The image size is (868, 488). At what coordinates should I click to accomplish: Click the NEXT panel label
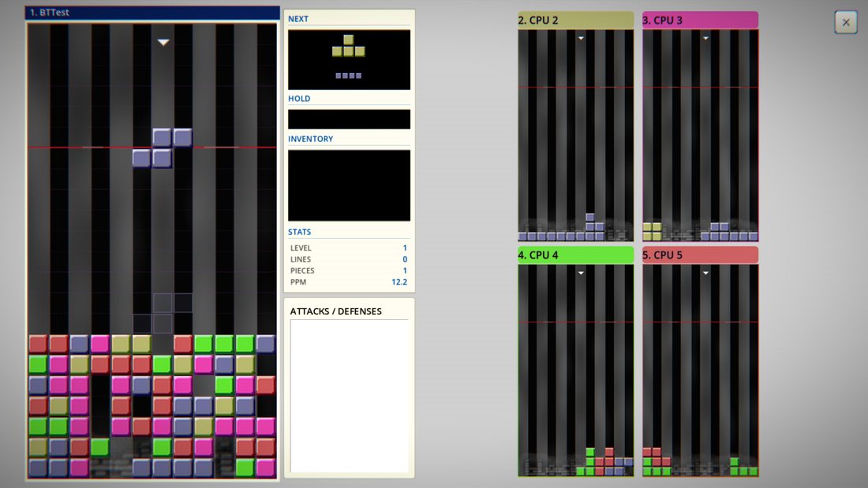point(297,19)
